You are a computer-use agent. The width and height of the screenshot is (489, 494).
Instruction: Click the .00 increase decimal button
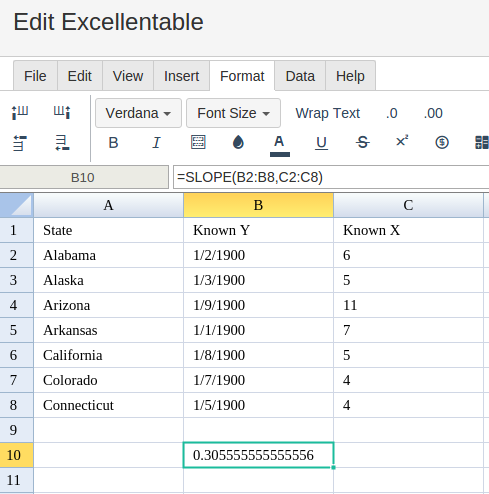433,113
